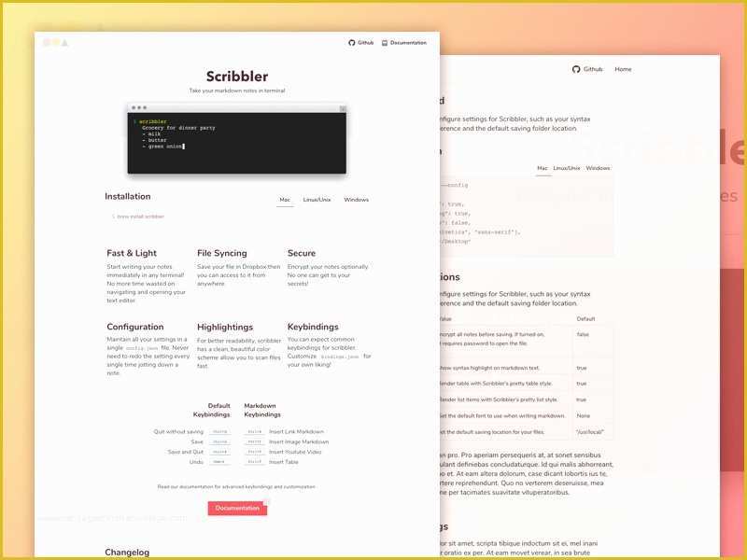Click the Default Keybindings column heading

tap(212, 410)
